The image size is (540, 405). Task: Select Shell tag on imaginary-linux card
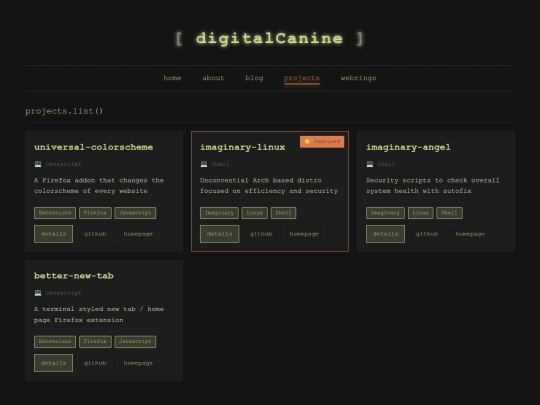click(283, 213)
